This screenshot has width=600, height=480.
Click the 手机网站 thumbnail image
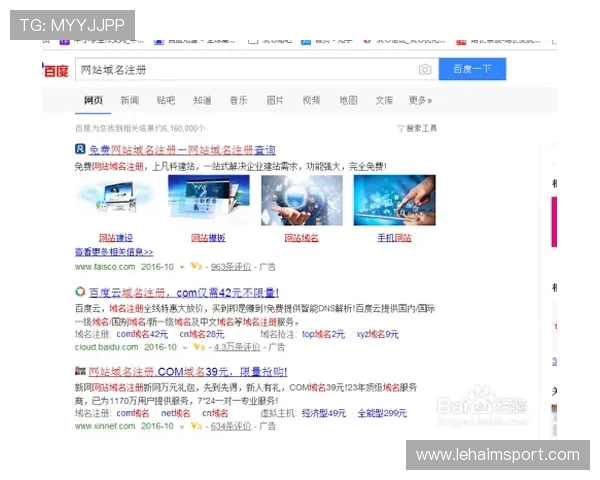[x=395, y=200]
